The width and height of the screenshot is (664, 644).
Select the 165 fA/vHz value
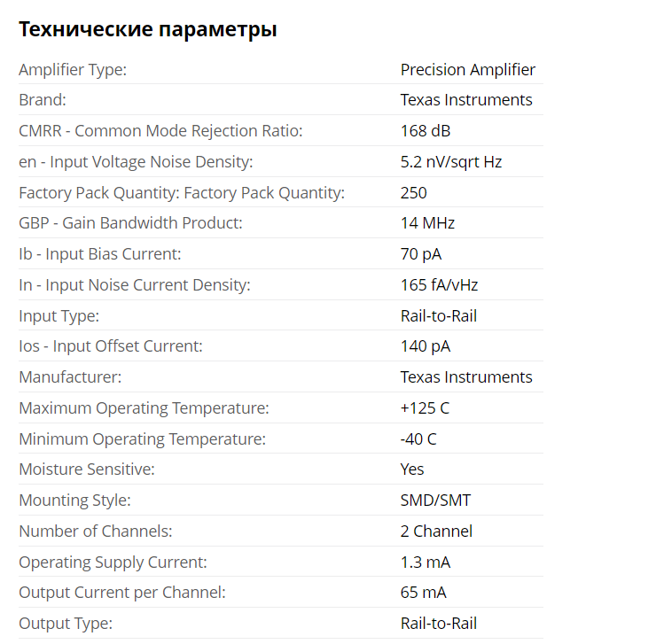439,284
